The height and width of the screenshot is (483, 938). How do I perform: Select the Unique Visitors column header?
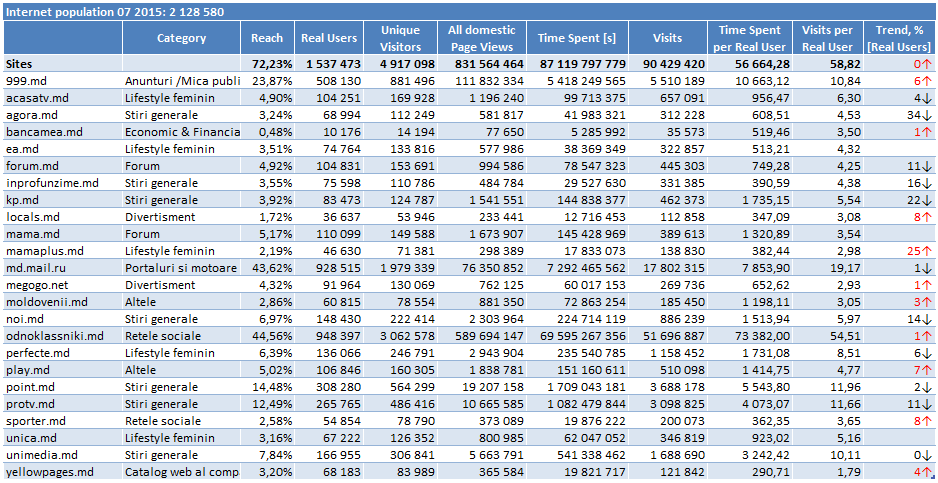[401, 38]
